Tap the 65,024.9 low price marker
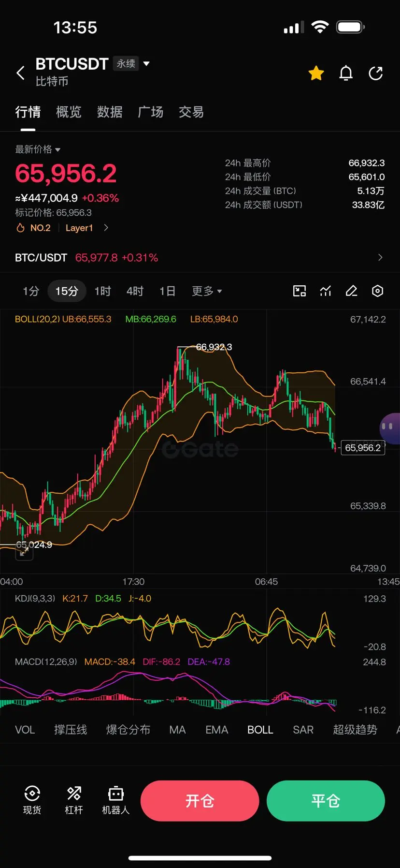Screen dimensions: 400x868 point(34,545)
